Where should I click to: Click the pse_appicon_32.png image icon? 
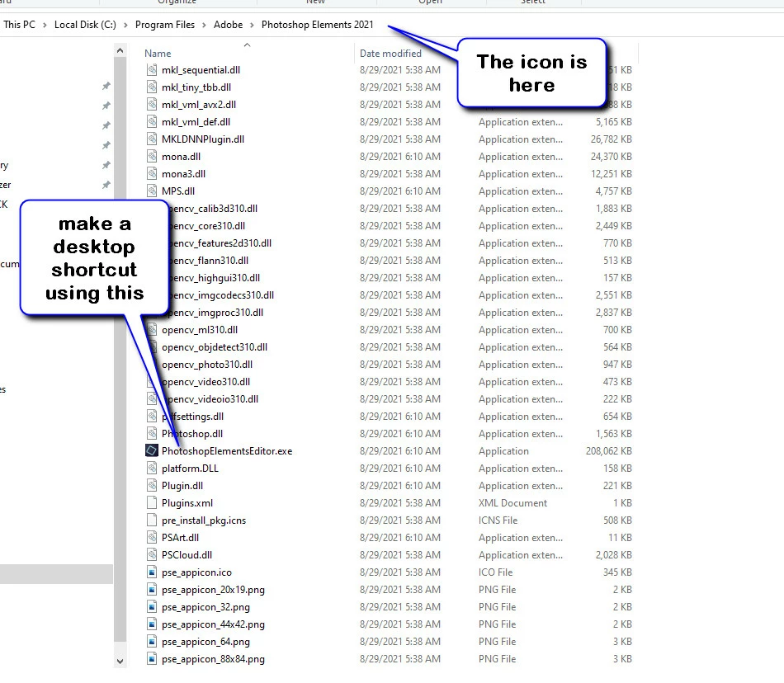point(152,607)
